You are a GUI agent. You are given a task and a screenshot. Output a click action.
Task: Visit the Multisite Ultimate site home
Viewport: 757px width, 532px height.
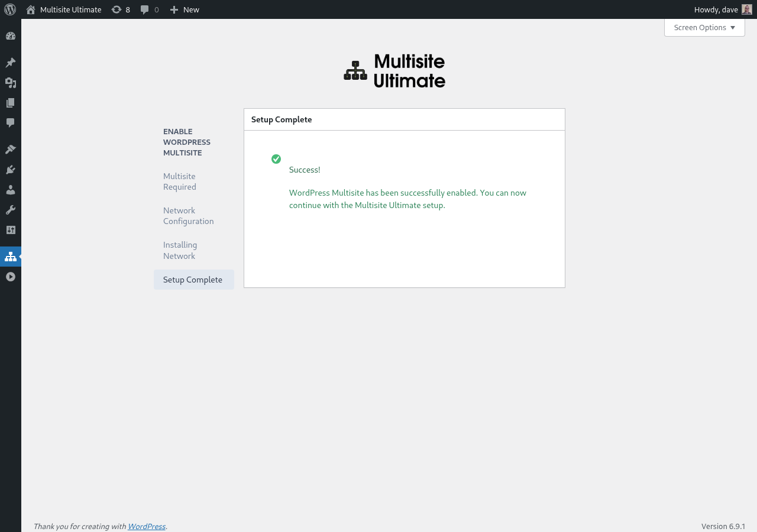(x=64, y=9)
